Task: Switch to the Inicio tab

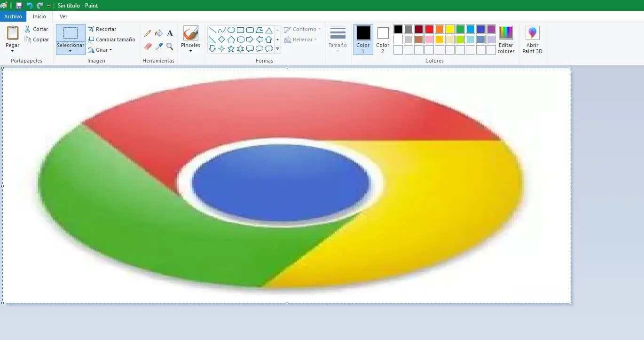Action: click(x=39, y=16)
